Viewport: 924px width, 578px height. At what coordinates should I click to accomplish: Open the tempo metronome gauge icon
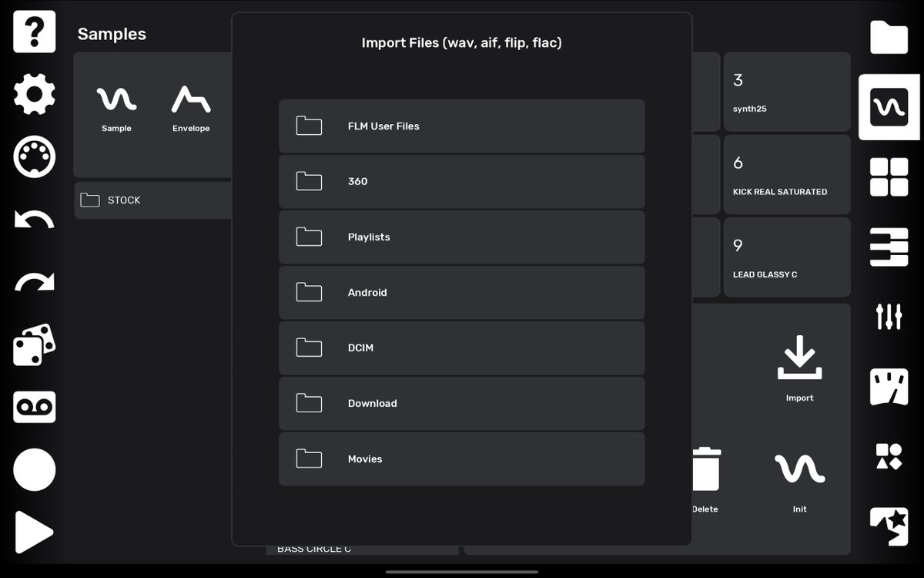889,387
